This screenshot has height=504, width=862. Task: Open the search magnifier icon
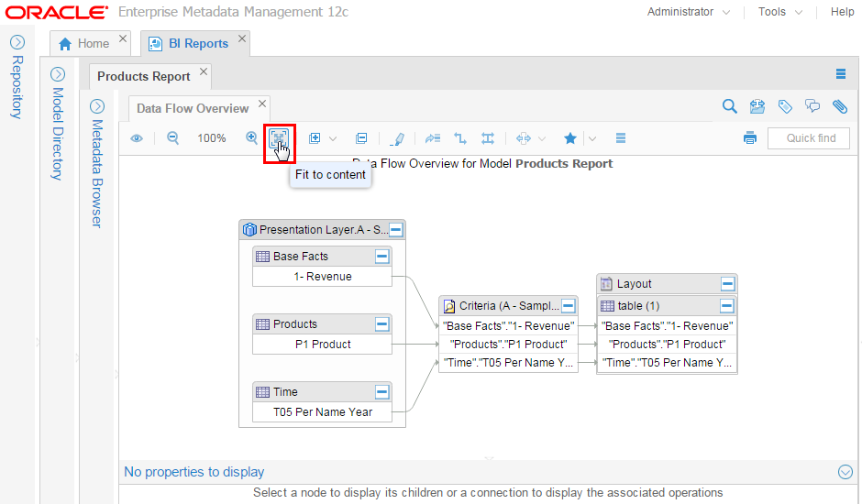(730, 107)
